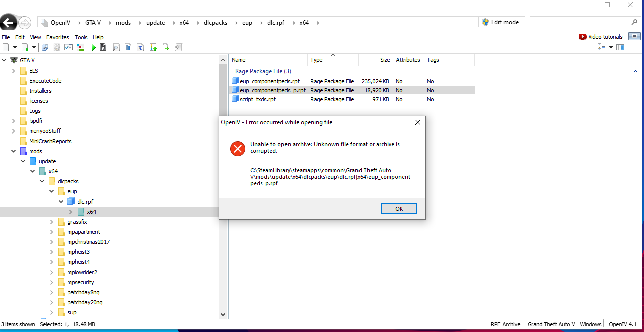Open the Help menu
Screen dimensions: 644x332
pos(98,37)
